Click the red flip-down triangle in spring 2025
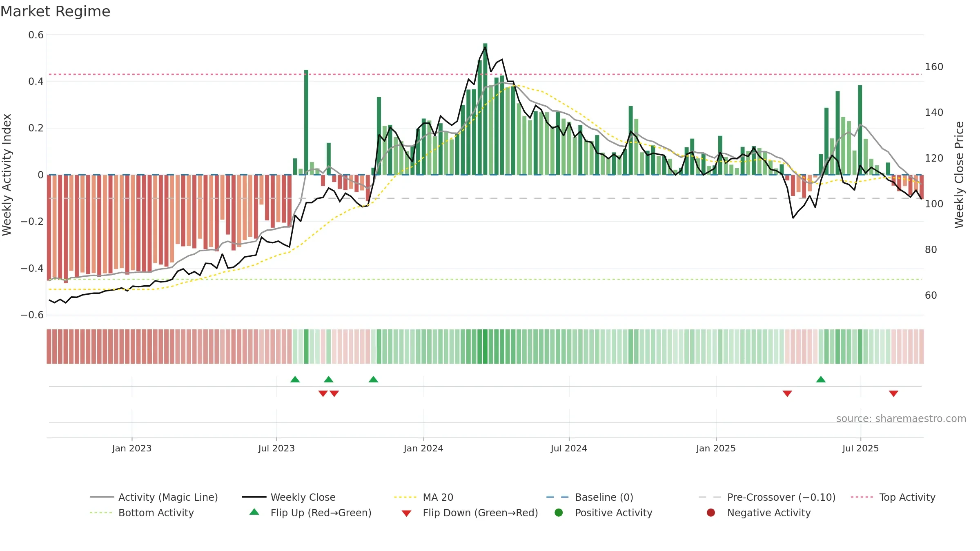 tap(787, 393)
